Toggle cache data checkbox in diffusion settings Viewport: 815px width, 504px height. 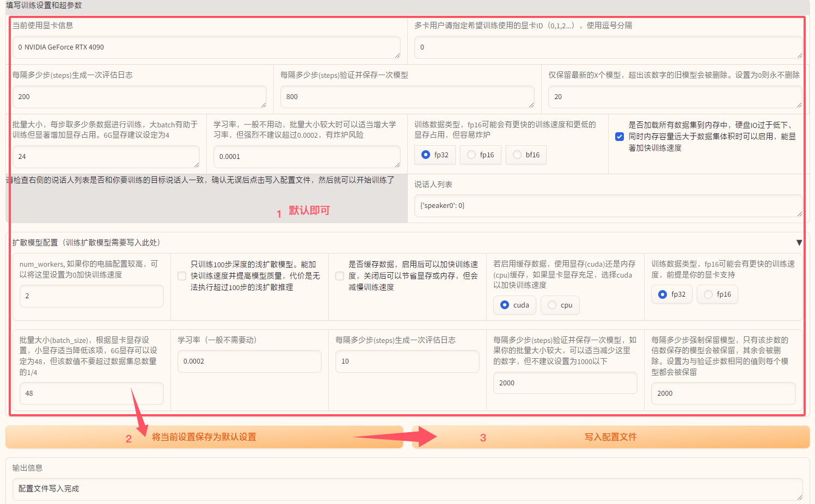tap(340, 276)
